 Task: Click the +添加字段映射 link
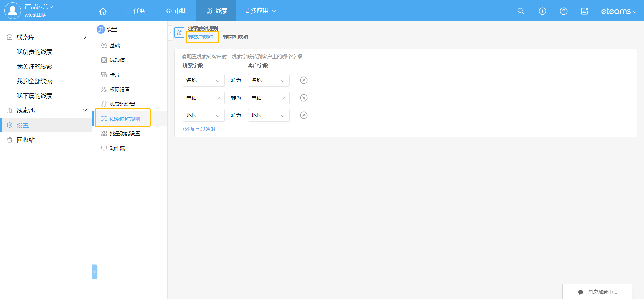199,129
